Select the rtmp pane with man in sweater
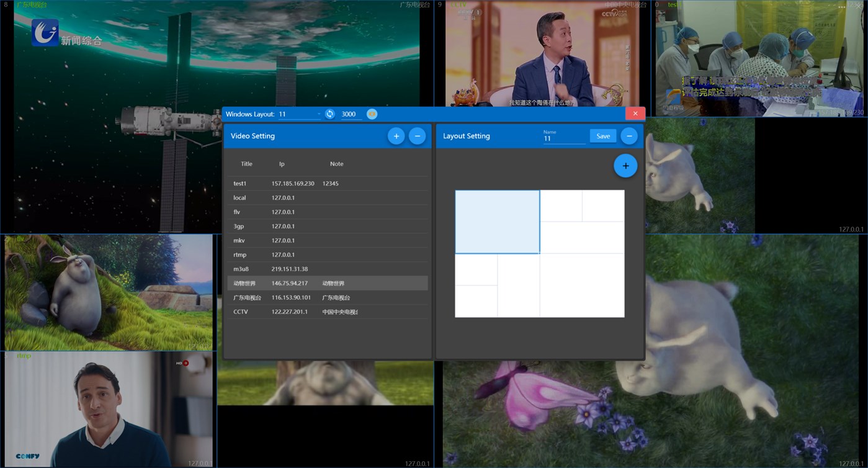The width and height of the screenshot is (868, 468). point(109,410)
